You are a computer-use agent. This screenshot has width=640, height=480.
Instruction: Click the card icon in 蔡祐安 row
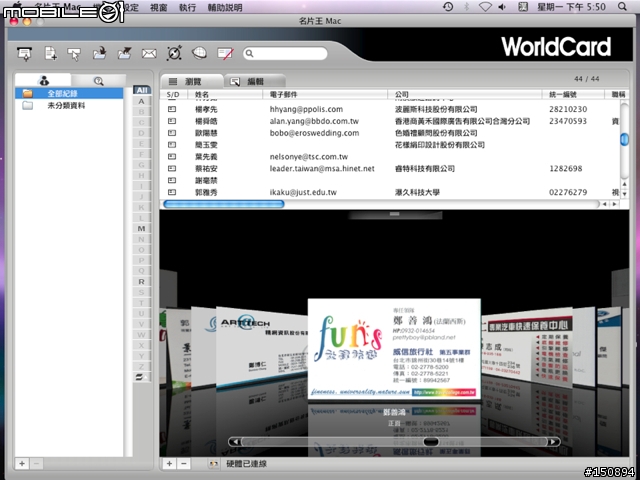[172, 168]
